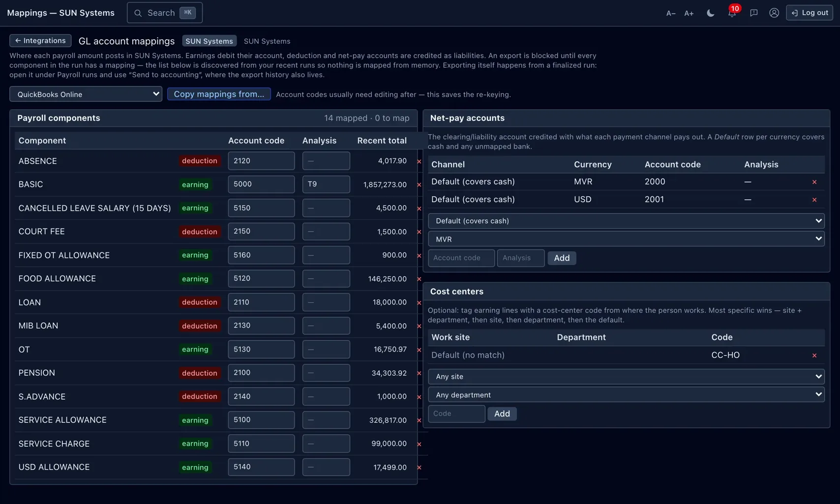This screenshot has height=504, width=840.
Task: Delete MVR default net-pay account row
Action: pos(814,182)
